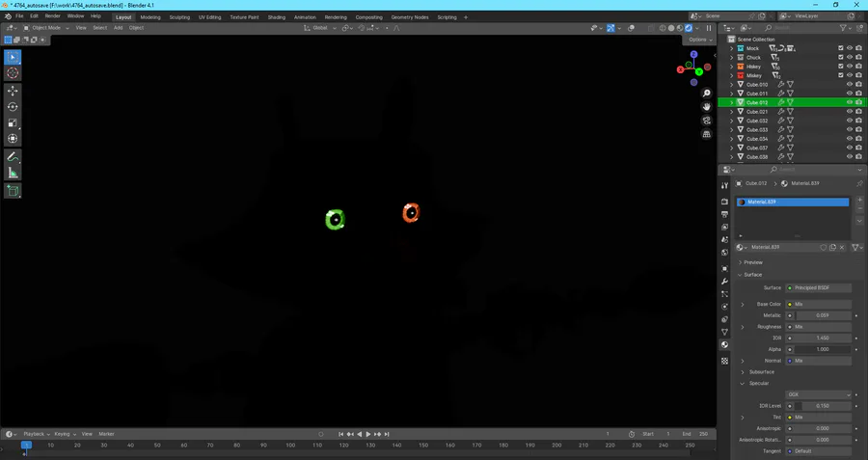Toggle the camera view icon

706,121
